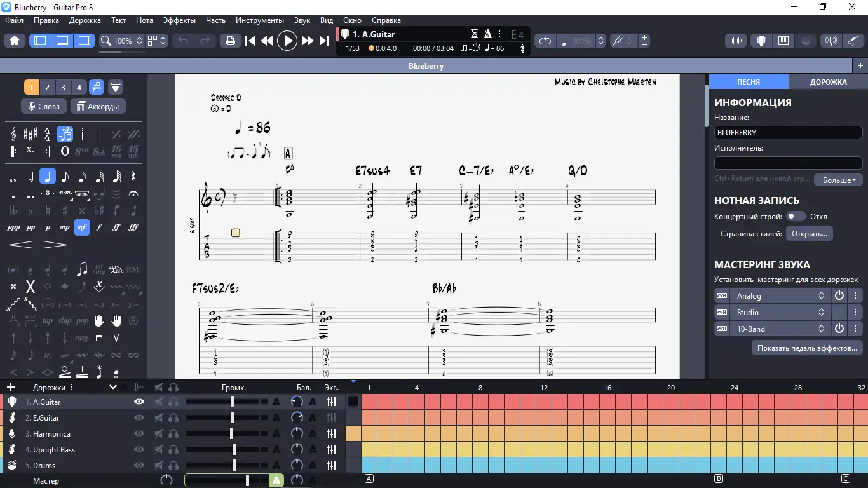
Task: Open the Файл menu
Action: coord(14,20)
